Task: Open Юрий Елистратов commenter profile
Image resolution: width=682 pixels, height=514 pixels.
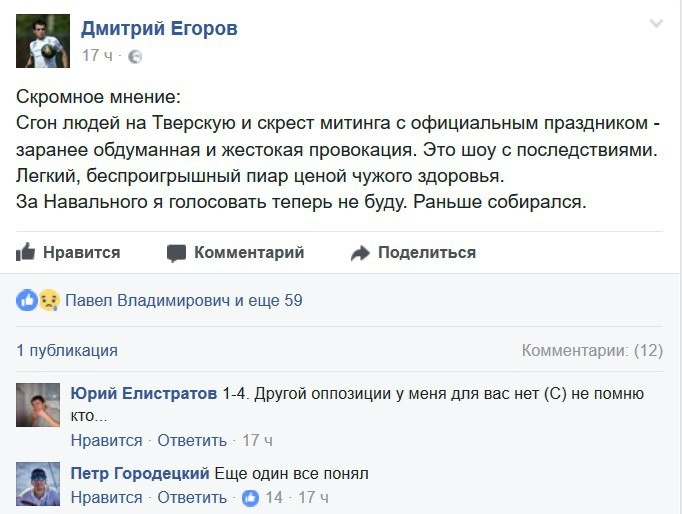Action: coord(143,394)
